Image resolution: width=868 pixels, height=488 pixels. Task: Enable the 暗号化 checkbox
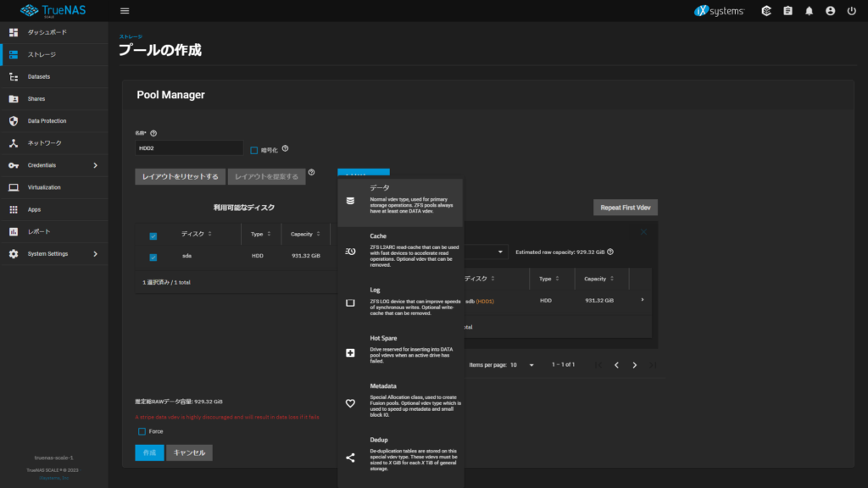point(254,150)
